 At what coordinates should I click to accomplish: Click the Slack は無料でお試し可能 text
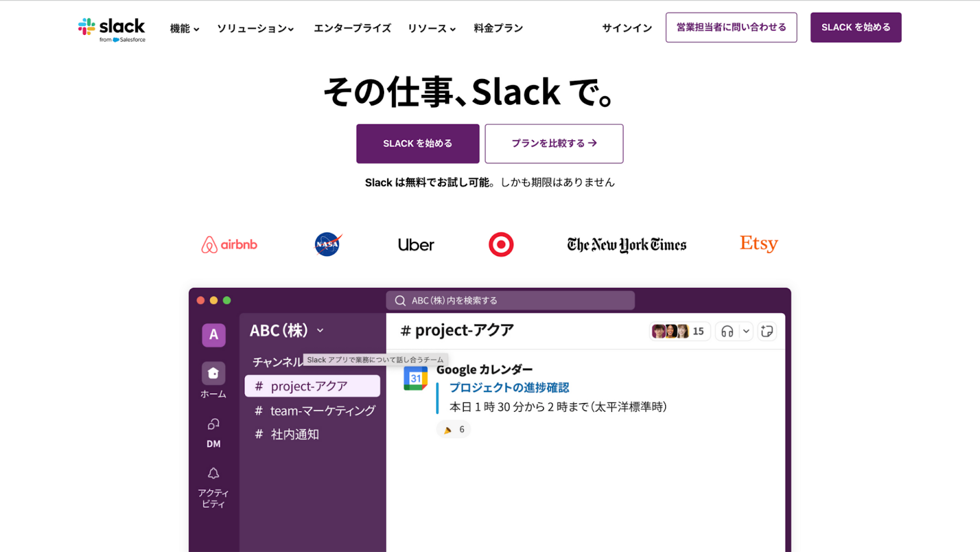(428, 183)
